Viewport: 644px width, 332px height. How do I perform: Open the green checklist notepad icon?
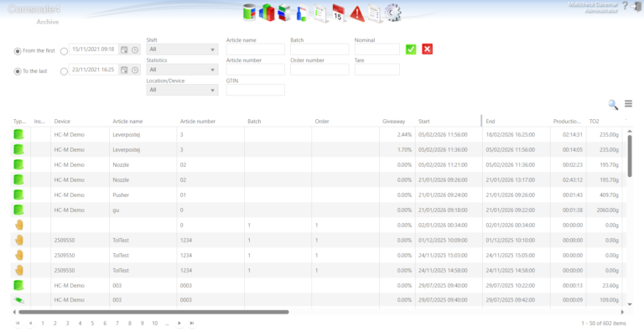coord(321,13)
